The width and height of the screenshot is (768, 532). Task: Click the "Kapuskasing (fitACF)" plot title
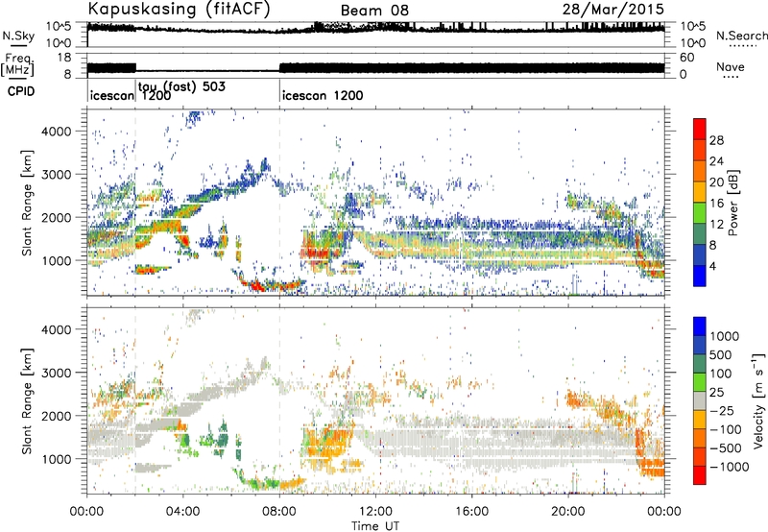pos(179,9)
